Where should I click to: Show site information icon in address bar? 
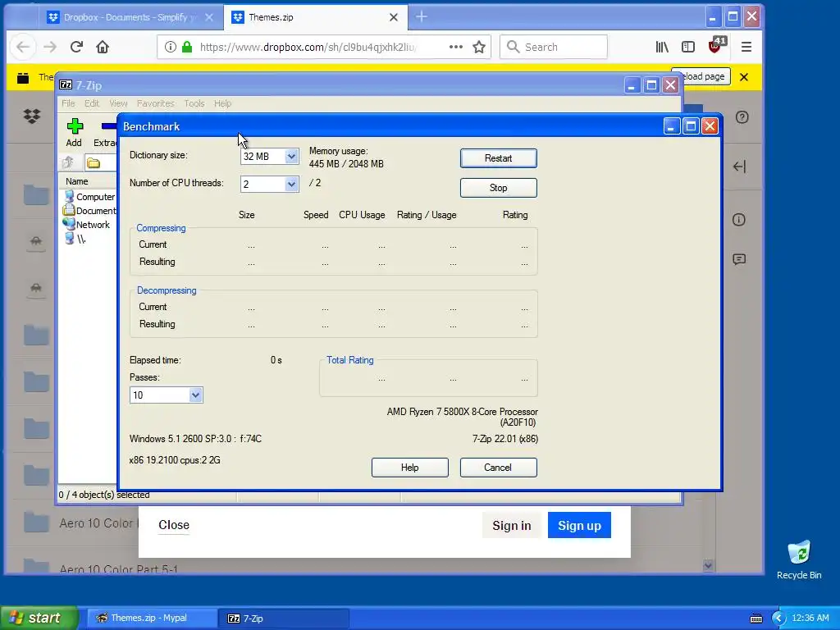pyautogui.click(x=171, y=47)
